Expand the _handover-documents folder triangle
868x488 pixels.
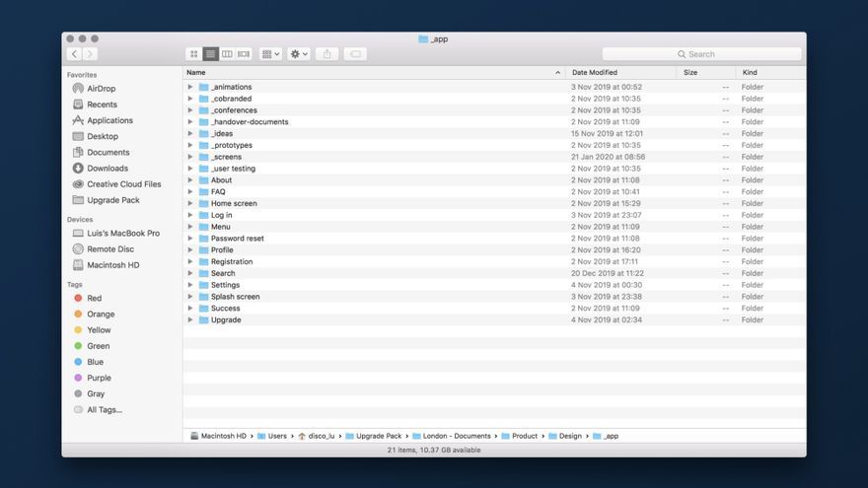pyautogui.click(x=189, y=121)
